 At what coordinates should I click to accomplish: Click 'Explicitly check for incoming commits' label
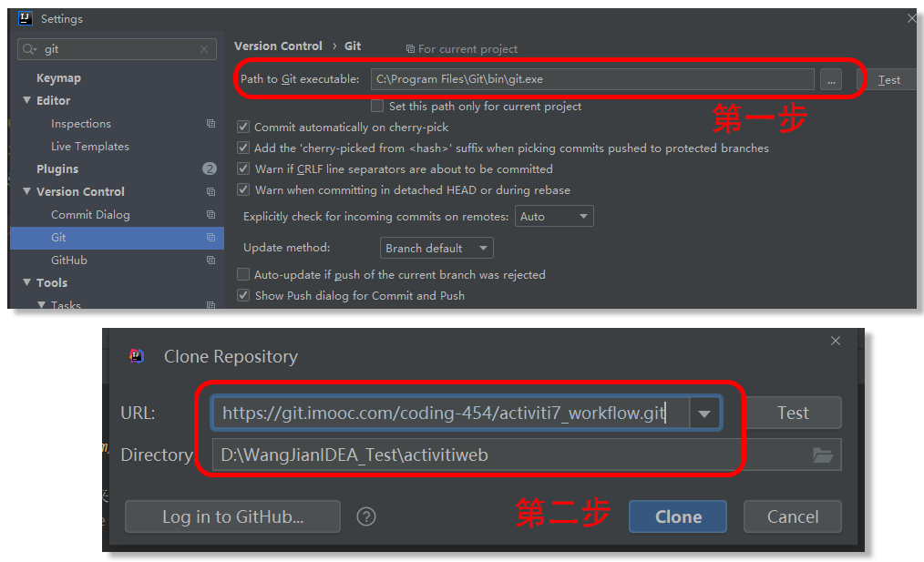coord(376,216)
